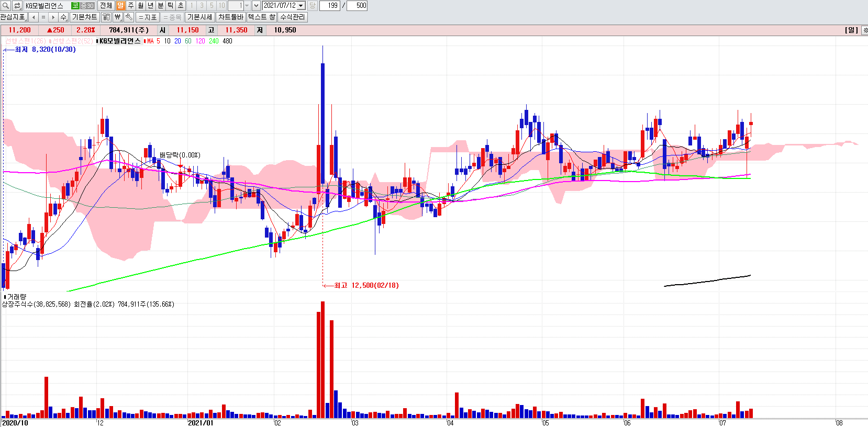The height and width of the screenshot is (427, 868).
Task: Switch to the daily 일 chart
Action: (x=120, y=5)
